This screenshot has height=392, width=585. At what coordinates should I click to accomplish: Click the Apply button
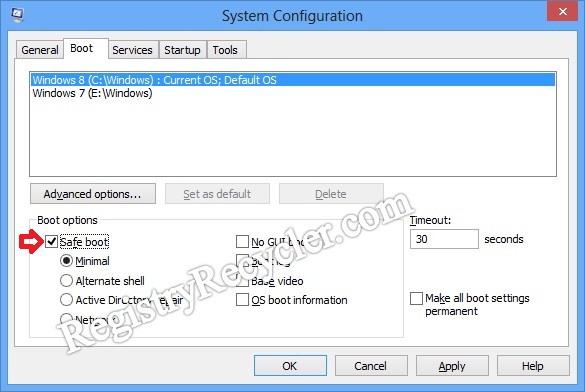452,366
